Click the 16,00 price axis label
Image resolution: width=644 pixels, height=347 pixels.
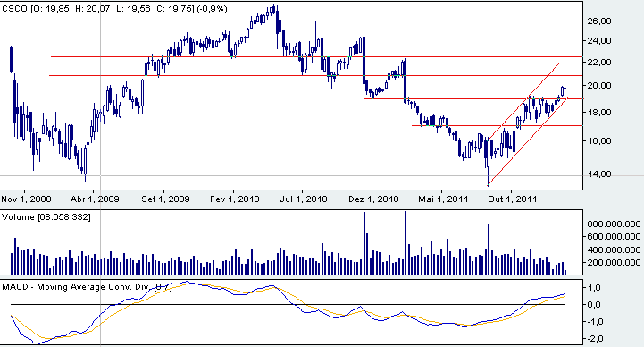tap(599, 140)
